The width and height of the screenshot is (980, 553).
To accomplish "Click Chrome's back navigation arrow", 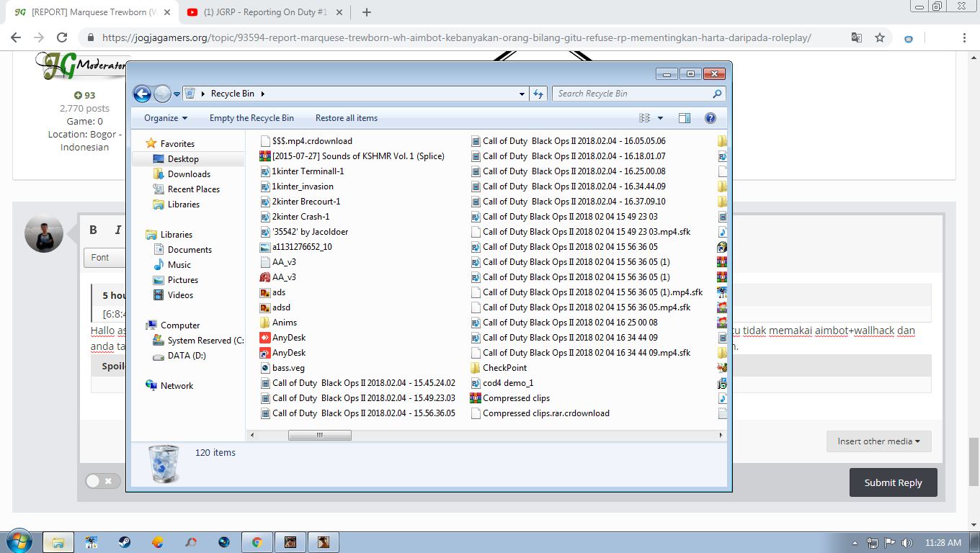I will click(16, 37).
